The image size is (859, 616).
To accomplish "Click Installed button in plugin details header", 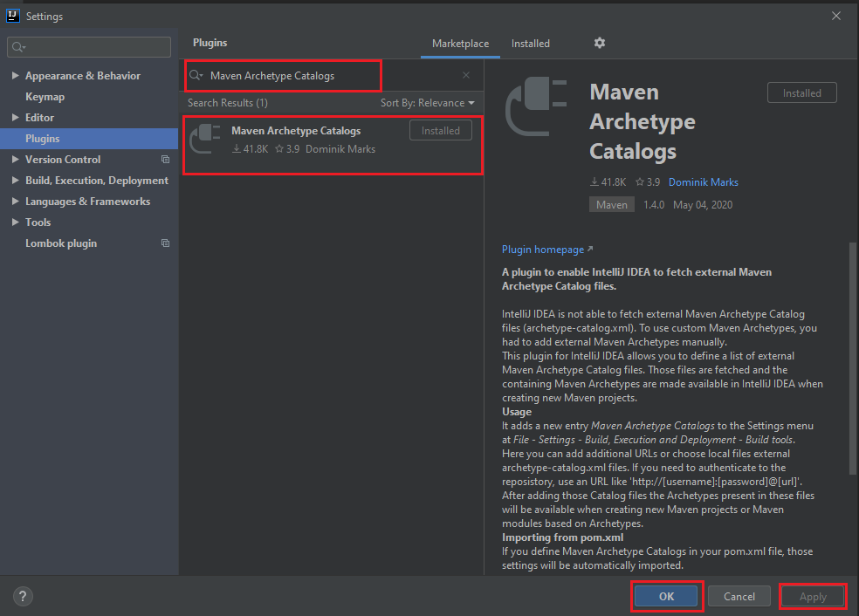I will (x=801, y=93).
